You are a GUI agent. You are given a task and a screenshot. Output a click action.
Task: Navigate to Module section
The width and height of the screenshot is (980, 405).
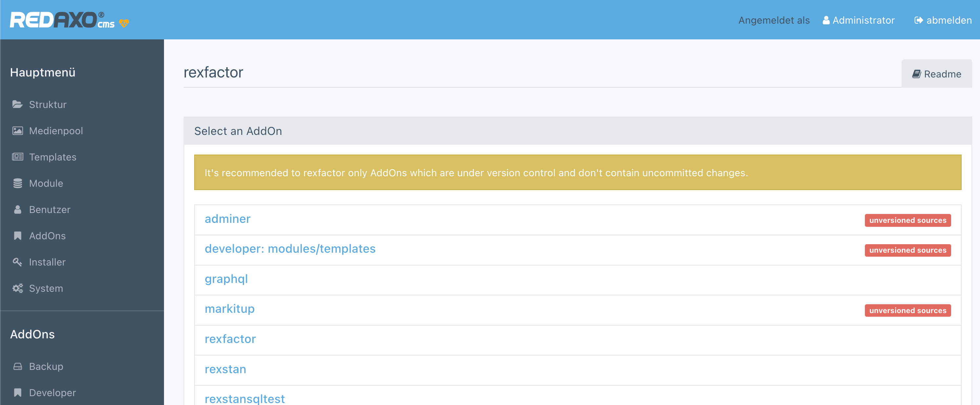click(x=46, y=183)
